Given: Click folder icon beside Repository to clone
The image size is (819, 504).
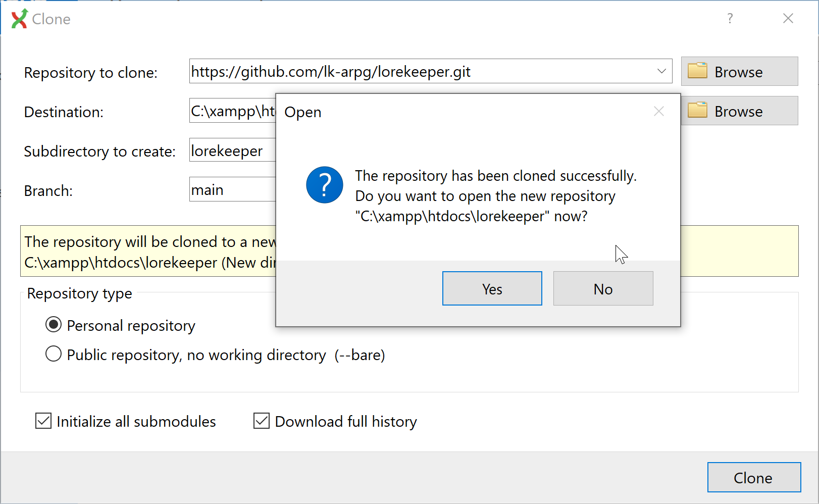Looking at the screenshot, I should point(697,71).
